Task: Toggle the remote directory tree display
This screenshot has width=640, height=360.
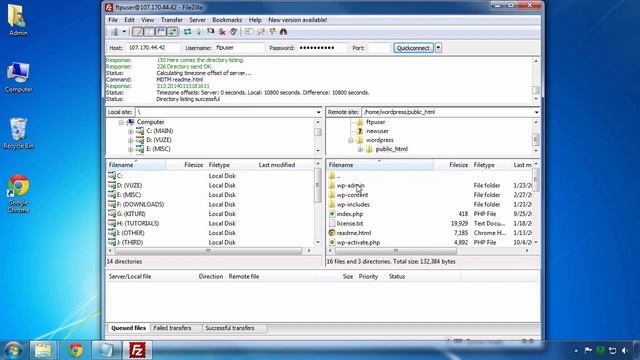Action: click(x=161, y=32)
